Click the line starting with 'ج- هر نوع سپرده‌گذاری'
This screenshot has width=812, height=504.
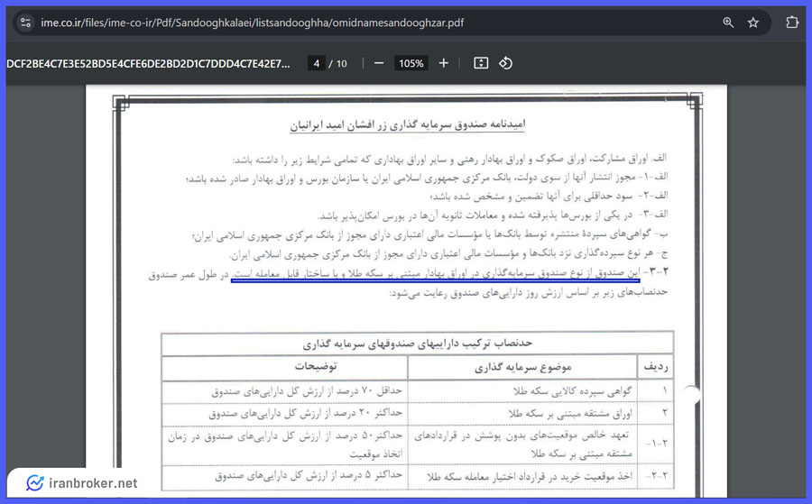(448, 254)
